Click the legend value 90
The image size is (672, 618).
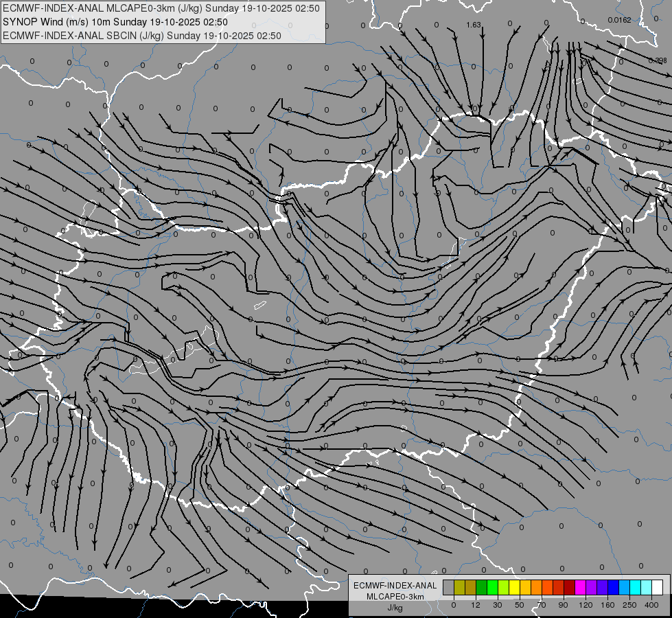(563, 605)
